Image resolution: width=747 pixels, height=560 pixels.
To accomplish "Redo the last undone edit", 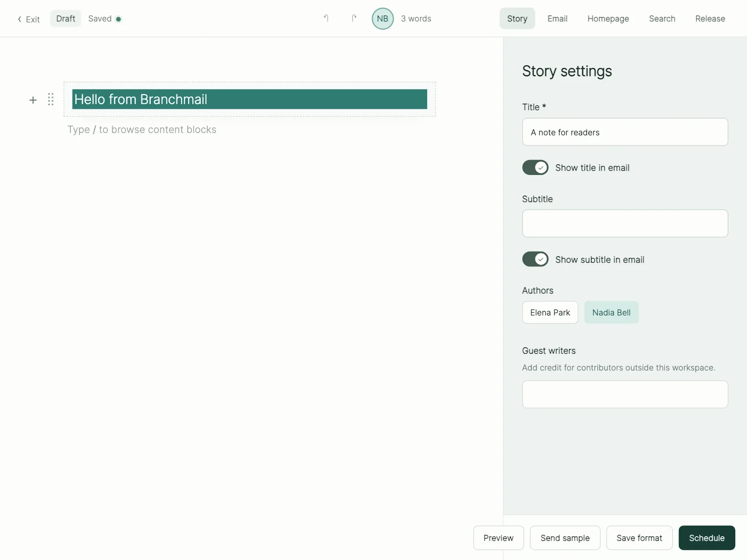I will click(354, 19).
